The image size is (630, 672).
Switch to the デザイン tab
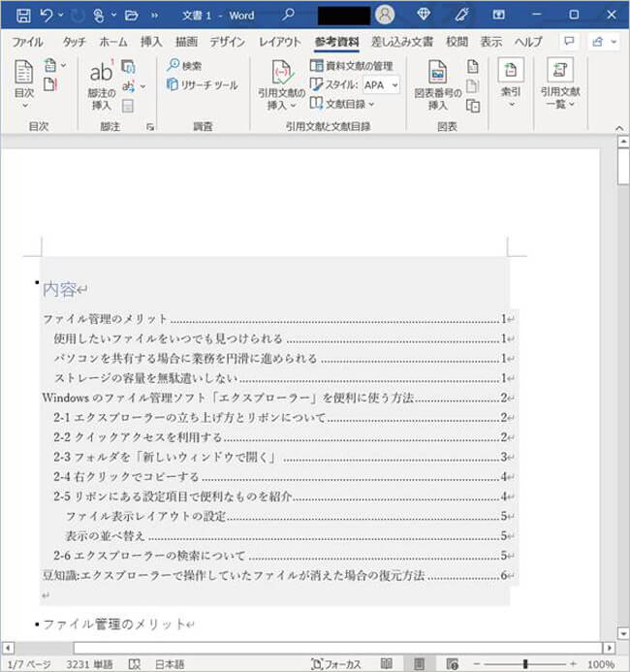click(228, 42)
